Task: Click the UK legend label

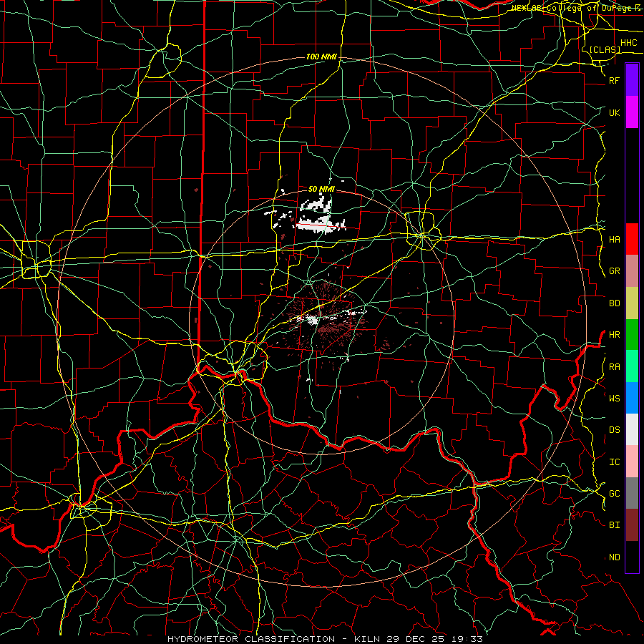Action: coord(614,112)
